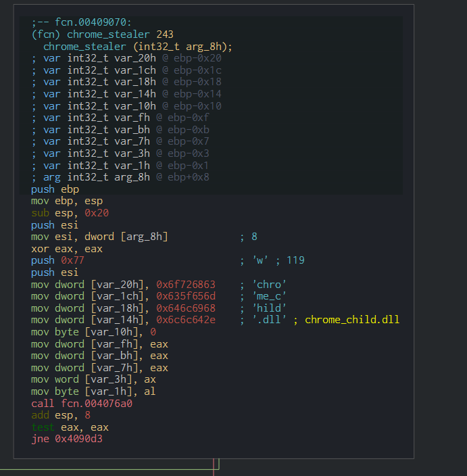This screenshot has height=476, width=467.
Task: Click the var_18h declaration at ebp-0x18
Action: pos(126,82)
